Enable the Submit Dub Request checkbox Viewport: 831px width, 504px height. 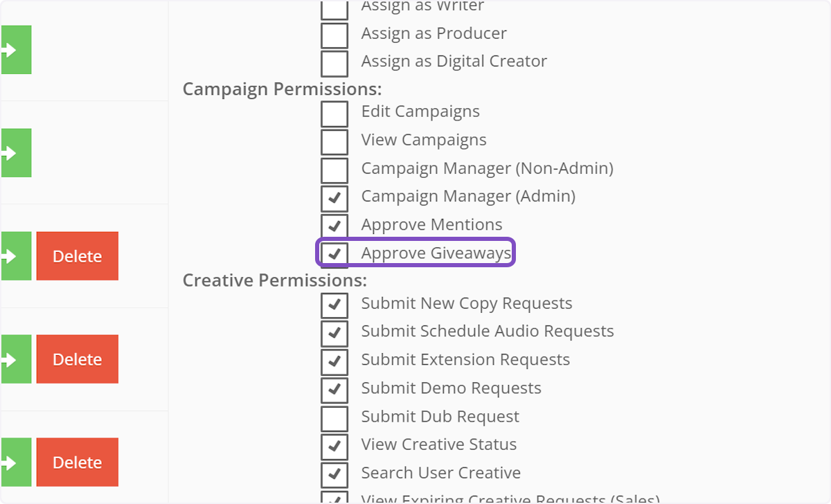click(334, 418)
